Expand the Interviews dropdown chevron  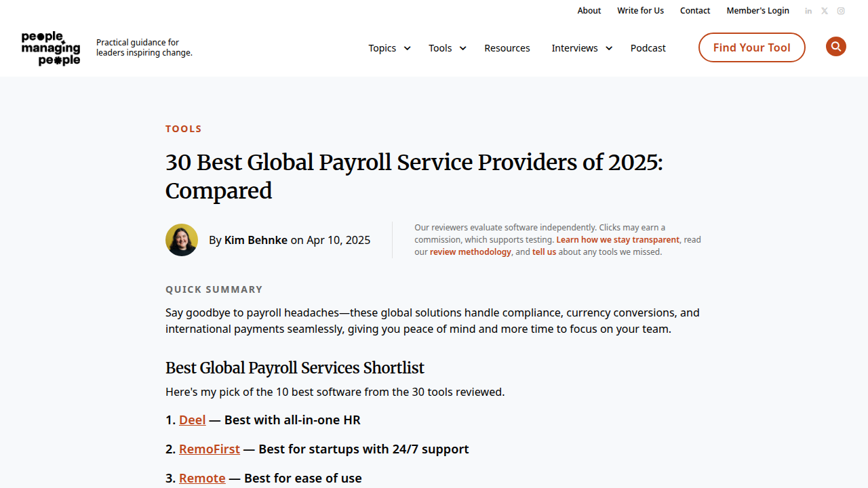(608, 48)
